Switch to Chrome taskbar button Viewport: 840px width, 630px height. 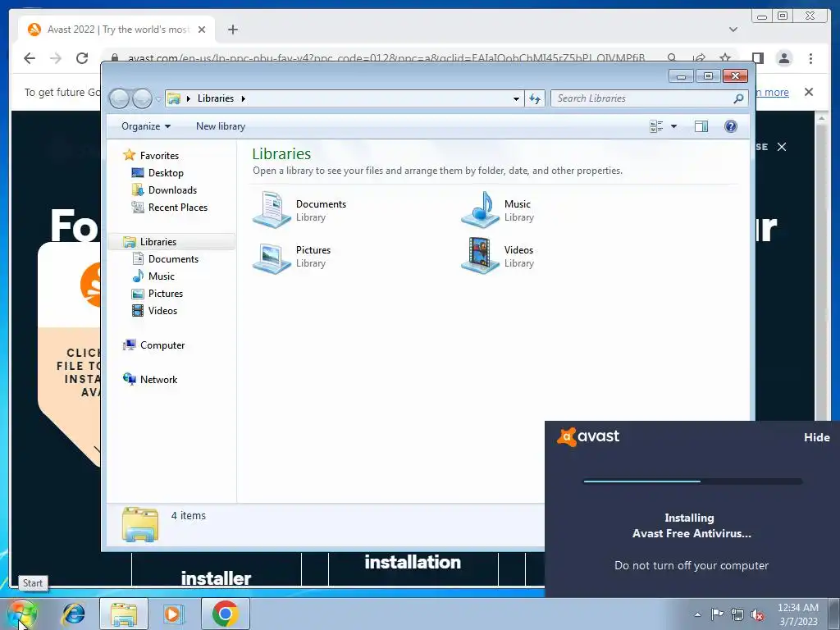pos(225,614)
